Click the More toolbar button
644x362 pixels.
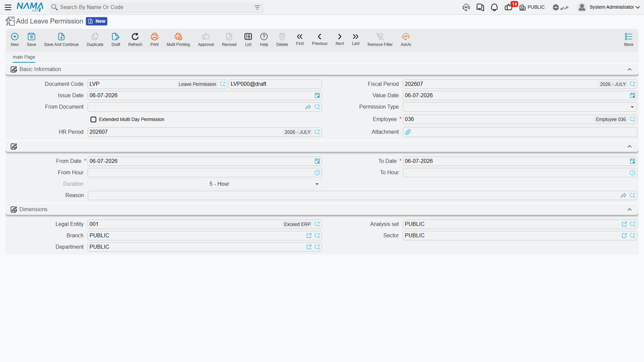[628, 40]
